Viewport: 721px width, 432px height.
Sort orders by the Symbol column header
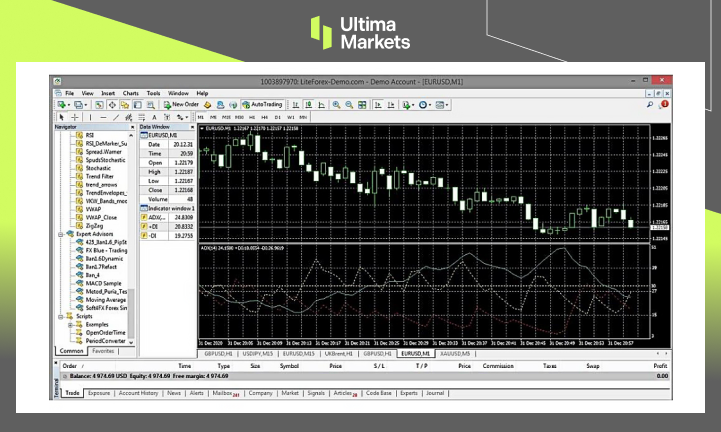tap(289, 366)
